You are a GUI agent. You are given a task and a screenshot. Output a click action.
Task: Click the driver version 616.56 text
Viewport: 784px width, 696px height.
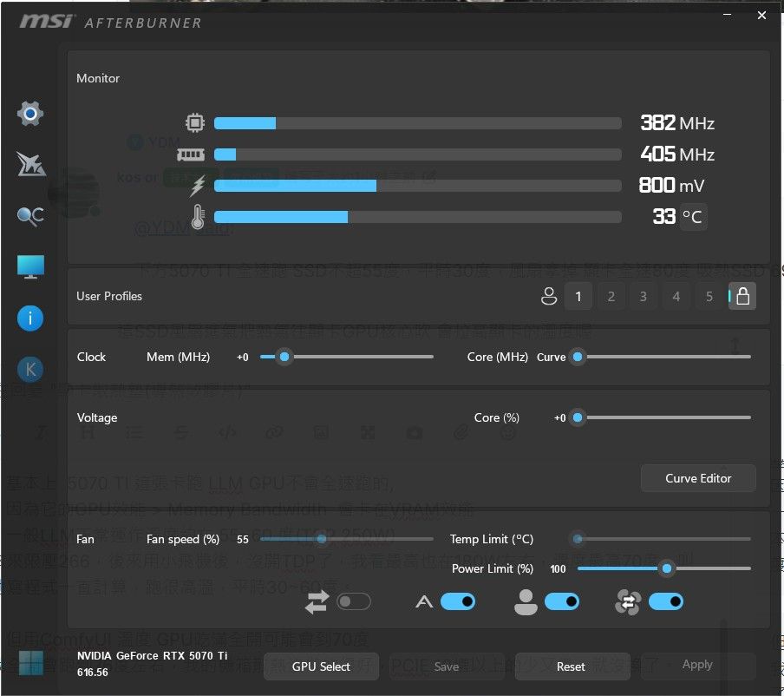pyautogui.click(x=93, y=673)
